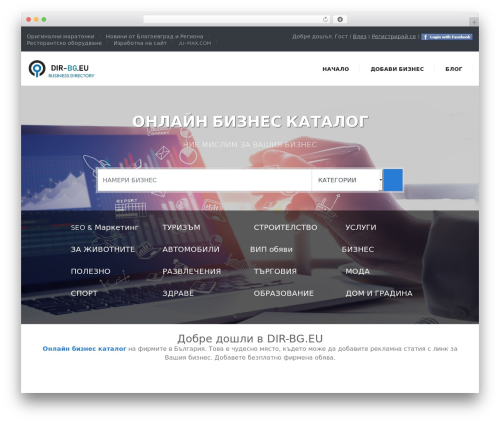Reload the page with the refresh icon
Screen dimensions: 500x423
[x=325, y=19]
